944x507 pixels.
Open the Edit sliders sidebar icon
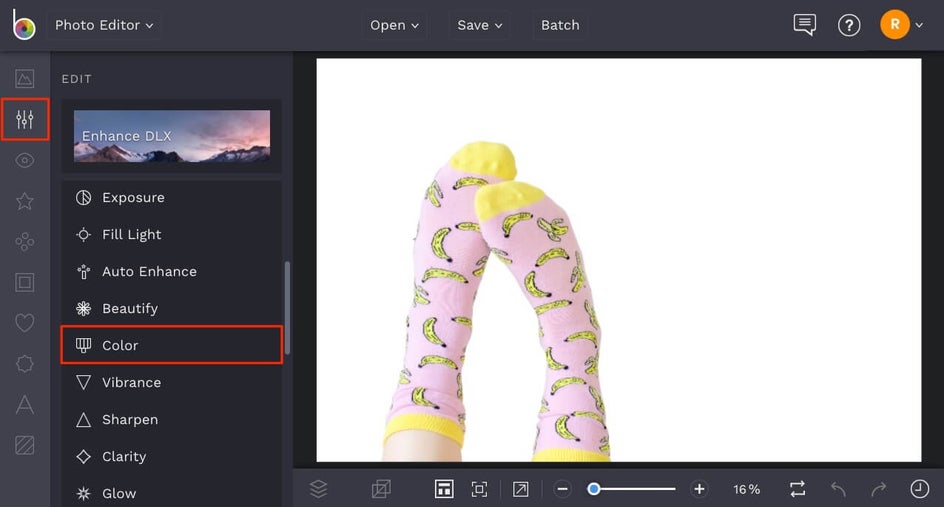(x=25, y=119)
